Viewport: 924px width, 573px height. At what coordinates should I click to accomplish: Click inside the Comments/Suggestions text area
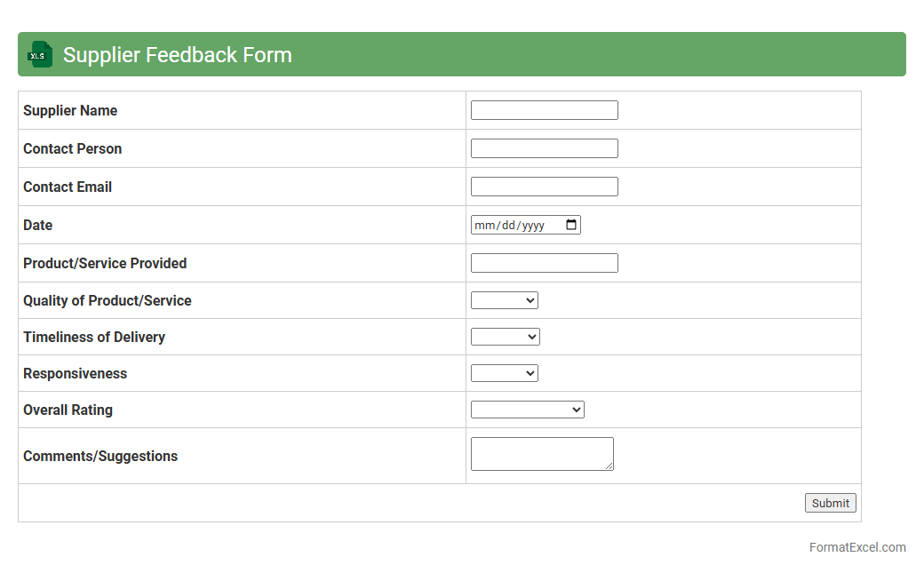coord(541,453)
